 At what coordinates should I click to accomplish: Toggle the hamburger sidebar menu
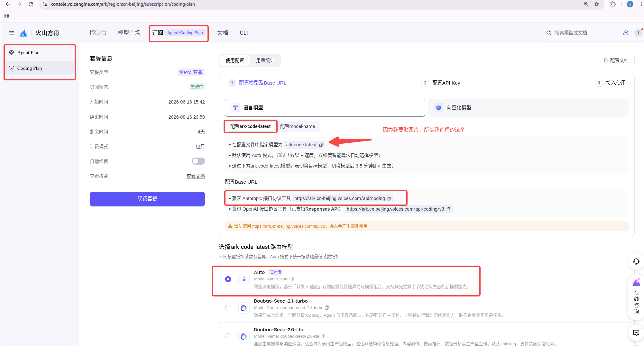coord(12,33)
